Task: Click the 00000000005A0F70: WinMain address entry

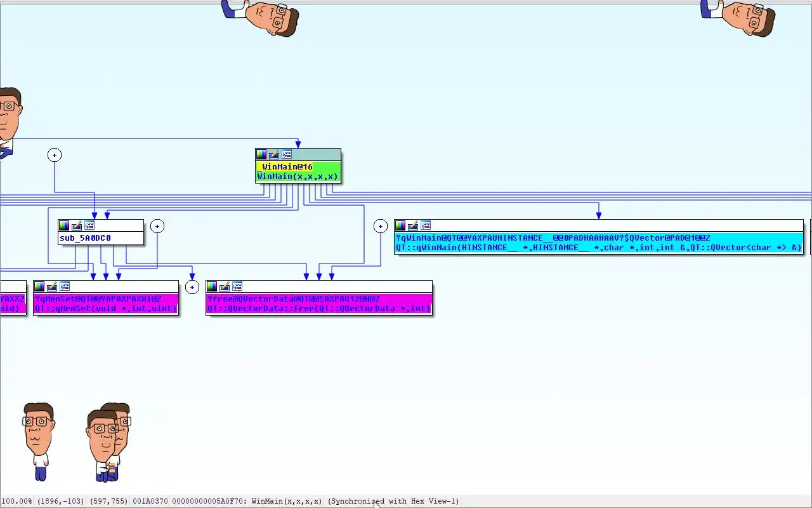Action: point(247,501)
